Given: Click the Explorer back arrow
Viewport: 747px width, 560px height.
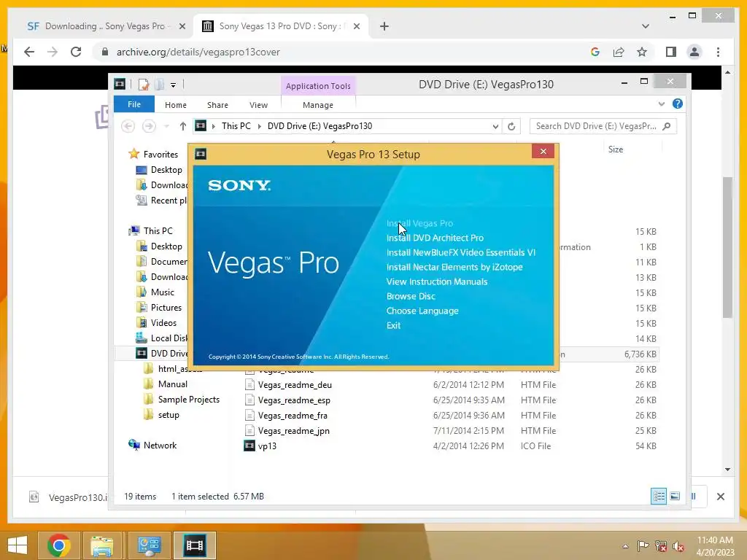Looking at the screenshot, I should (128, 126).
